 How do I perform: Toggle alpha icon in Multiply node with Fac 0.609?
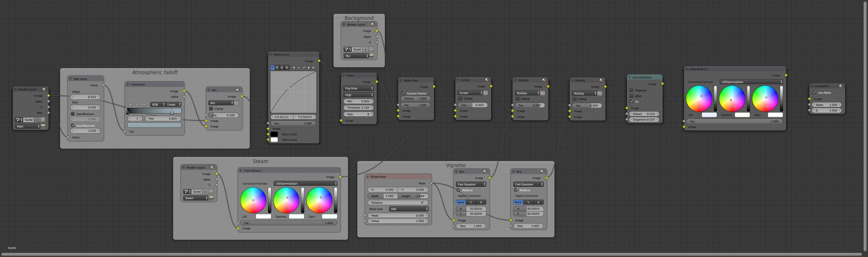600,94
